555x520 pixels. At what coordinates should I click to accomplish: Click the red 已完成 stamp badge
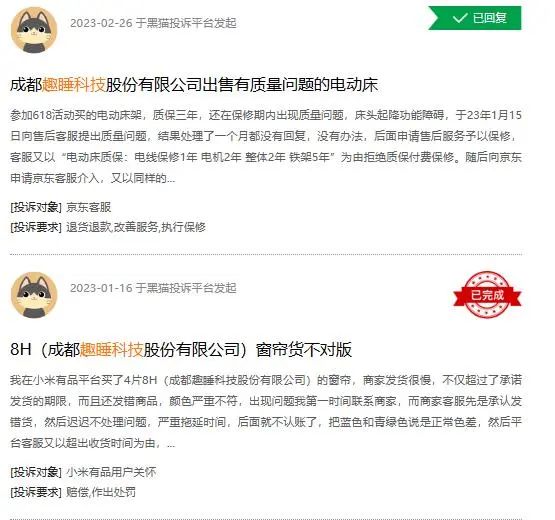487,295
